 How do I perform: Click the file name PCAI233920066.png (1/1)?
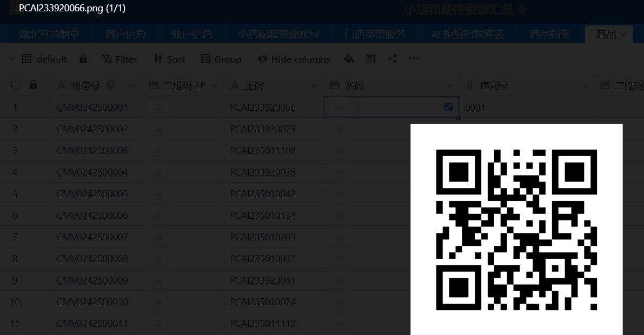72,8
